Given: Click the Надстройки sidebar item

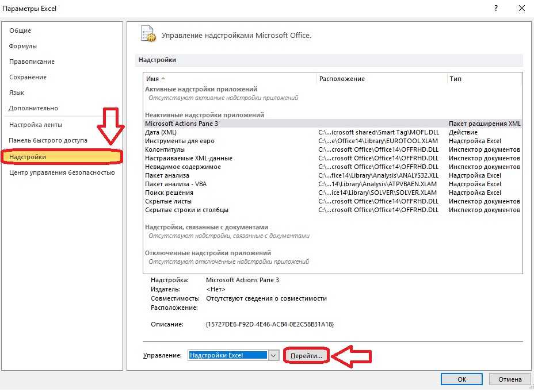Looking at the screenshot, I should click(28, 157).
